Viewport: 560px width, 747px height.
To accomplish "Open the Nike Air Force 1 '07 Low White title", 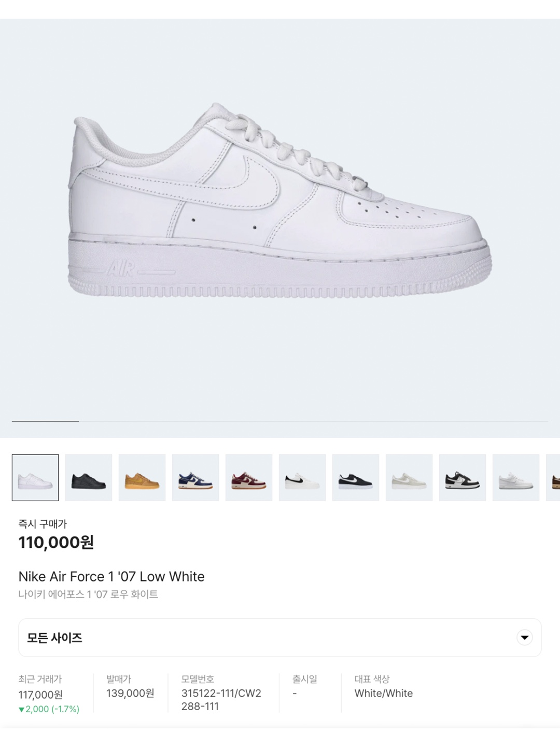I will pos(111,576).
